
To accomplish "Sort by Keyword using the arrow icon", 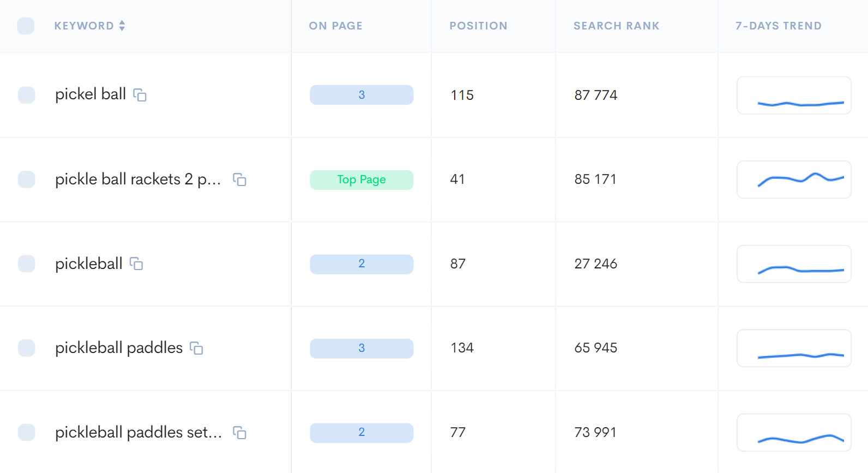I will click(122, 26).
